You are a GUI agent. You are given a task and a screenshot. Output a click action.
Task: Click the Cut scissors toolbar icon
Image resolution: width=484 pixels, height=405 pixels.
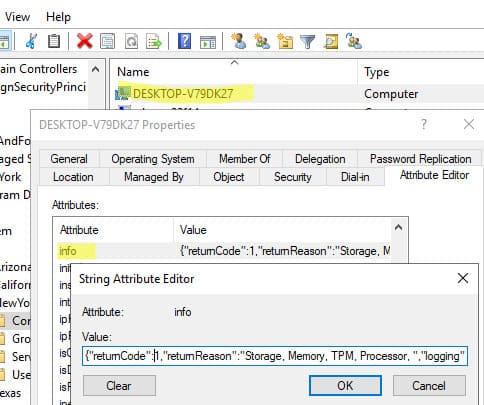pos(31,41)
